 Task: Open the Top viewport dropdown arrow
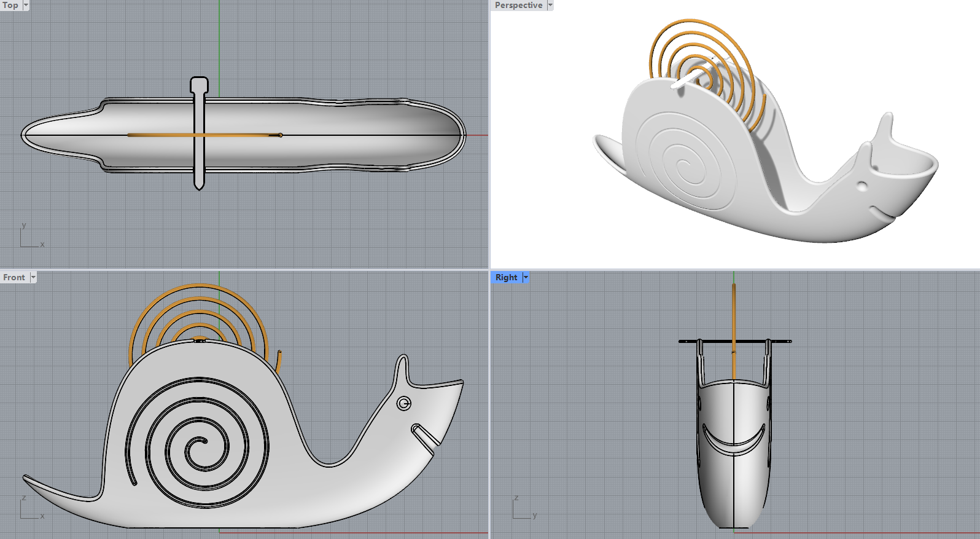pos(26,5)
